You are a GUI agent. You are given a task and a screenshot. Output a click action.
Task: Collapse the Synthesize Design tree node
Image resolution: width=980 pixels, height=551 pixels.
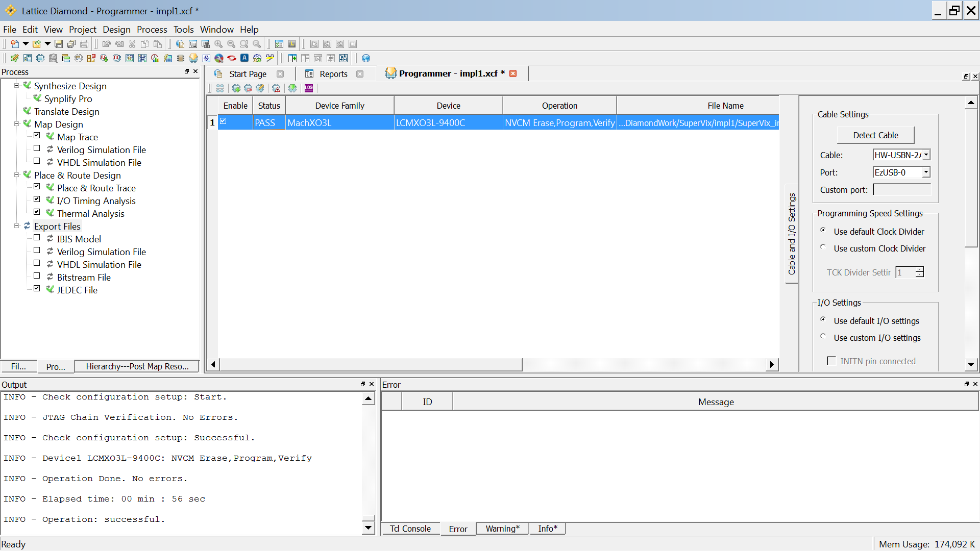16,86
